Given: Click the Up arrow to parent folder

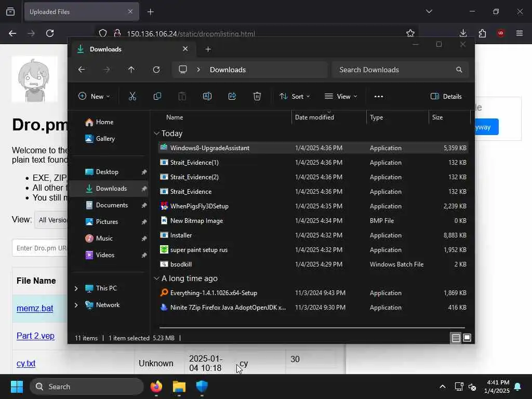Looking at the screenshot, I should coord(131,70).
